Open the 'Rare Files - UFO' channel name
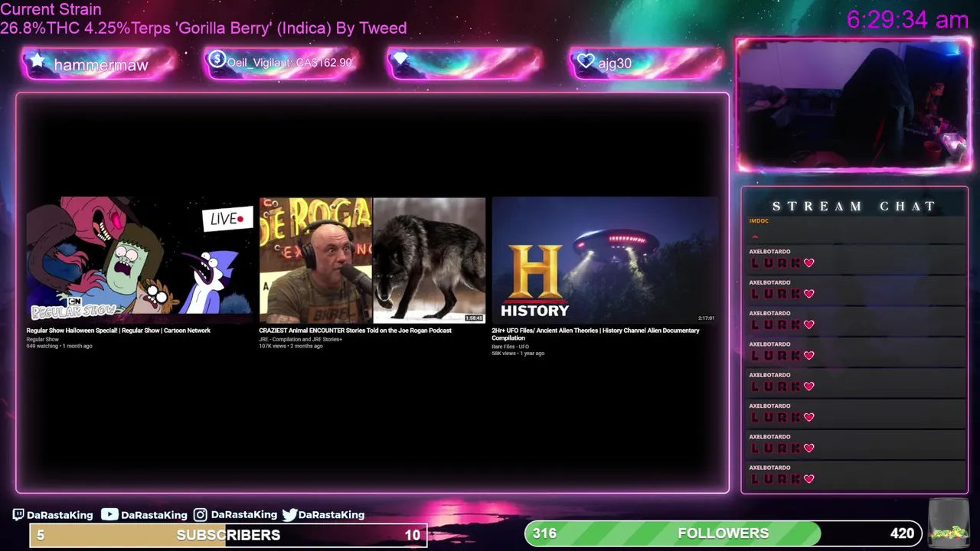Screen dimensions: 980x551 tap(511, 347)
